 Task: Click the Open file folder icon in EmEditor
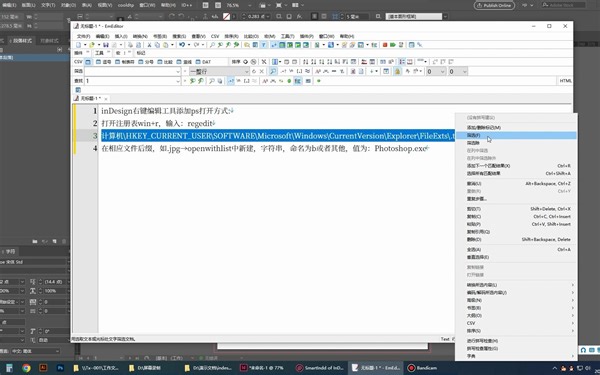92,45
